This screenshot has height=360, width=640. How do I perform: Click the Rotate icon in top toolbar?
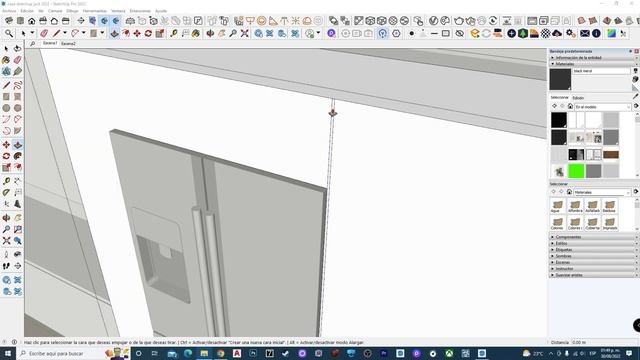[x=149, y=33]
